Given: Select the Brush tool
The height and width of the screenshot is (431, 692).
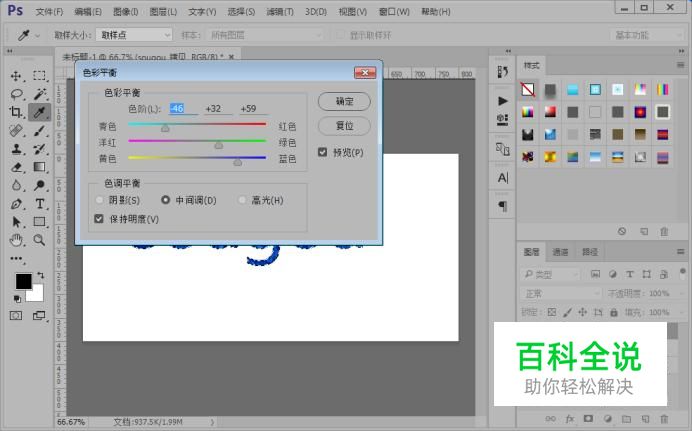Looking at the screenshot, I should pos(39,131).
